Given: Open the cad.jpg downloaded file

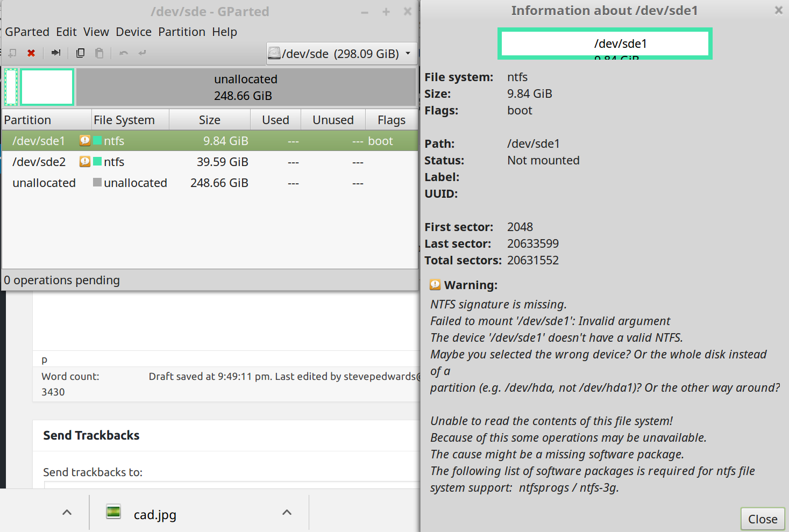Looking at the screenshot, I should click(x=154, y=515).
